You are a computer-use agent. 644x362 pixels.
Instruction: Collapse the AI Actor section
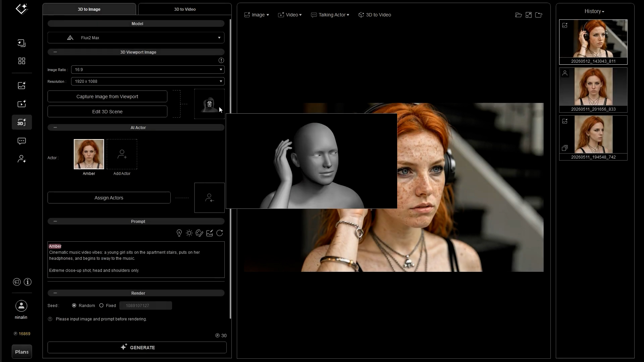tap(55, 127)
